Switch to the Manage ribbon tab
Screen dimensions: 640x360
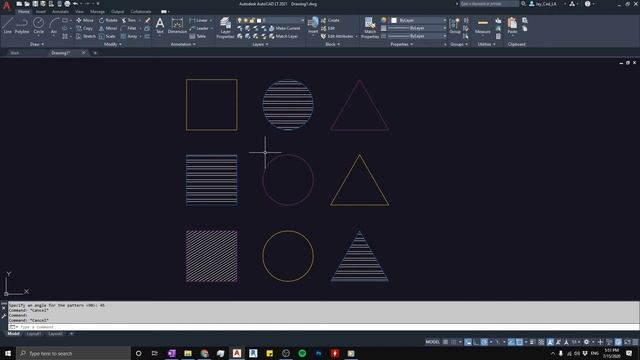coord(97,12)
